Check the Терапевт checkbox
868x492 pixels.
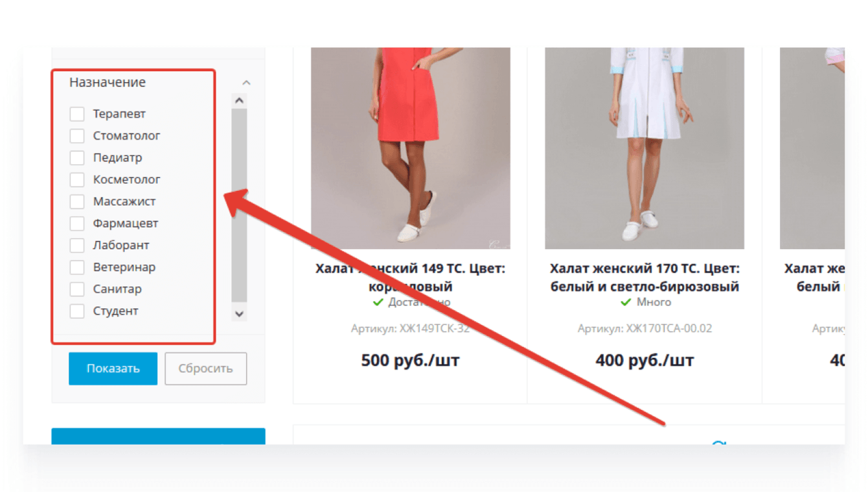(77, 114)
